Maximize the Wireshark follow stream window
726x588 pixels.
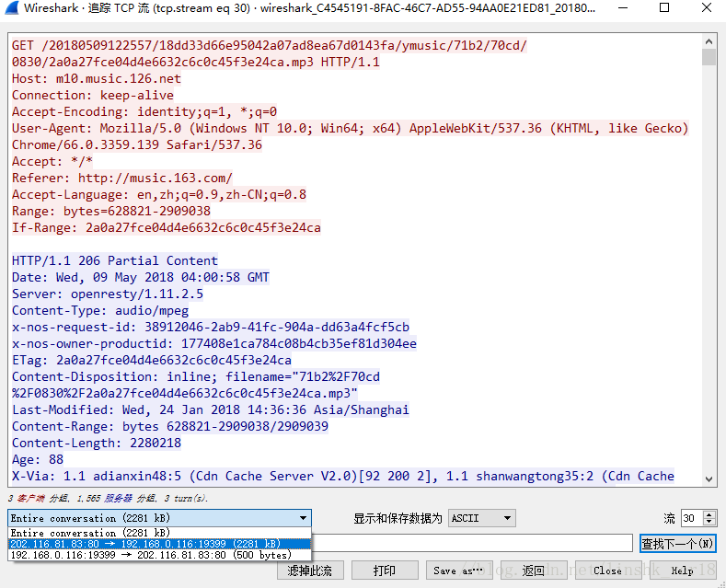[x=664, y=8]
